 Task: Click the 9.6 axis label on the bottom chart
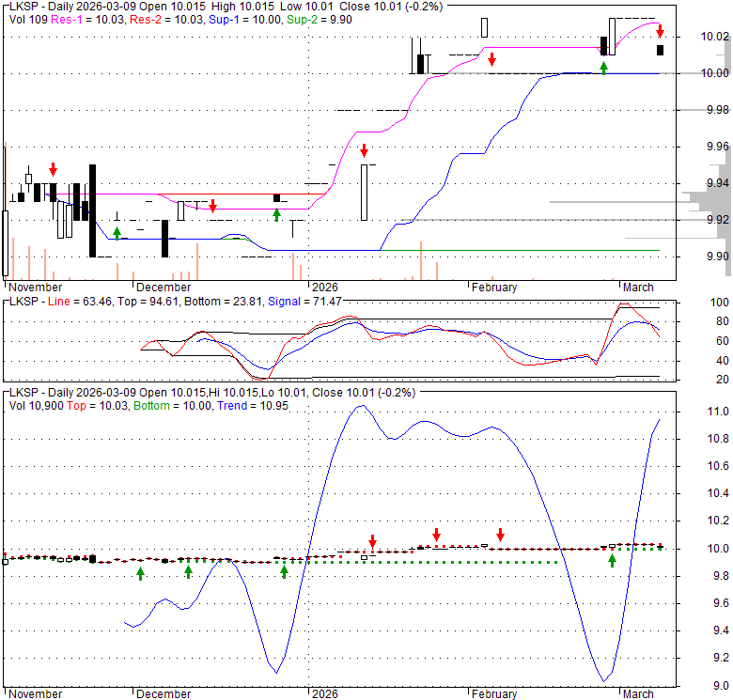(721, 603)
